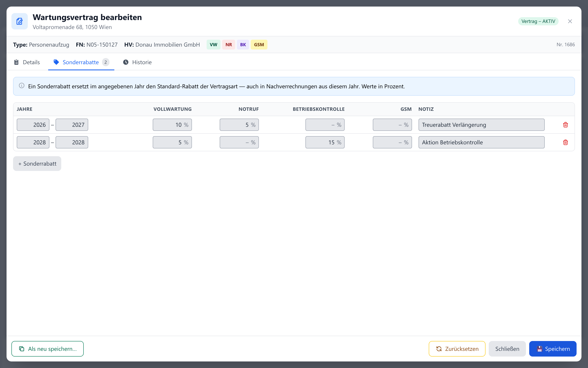The image size is (588, 368).
Task: Click Als neu speichern button
Action: (x=48, y=349)
